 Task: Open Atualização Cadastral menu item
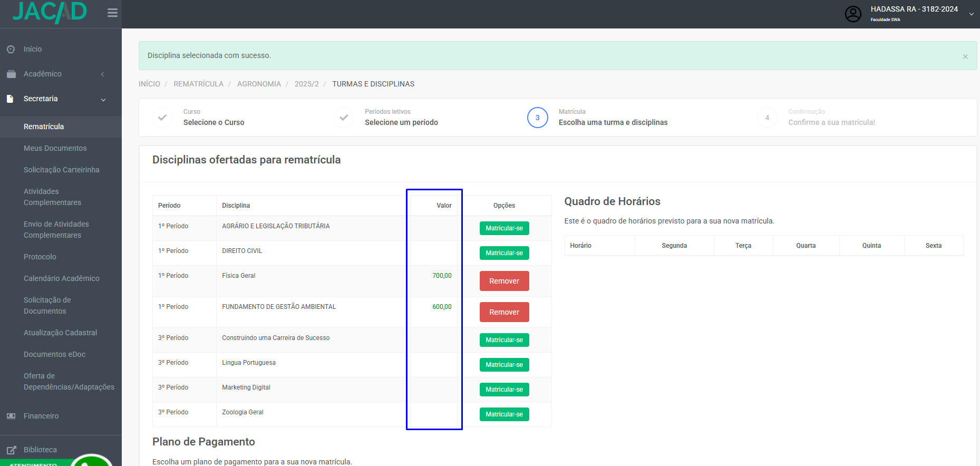[61, 333]
